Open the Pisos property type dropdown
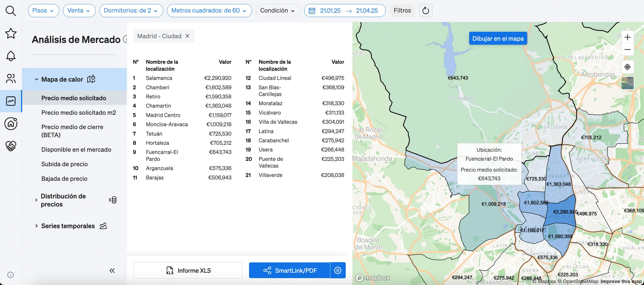Screen dimensions: 644x285 (44, 11)
